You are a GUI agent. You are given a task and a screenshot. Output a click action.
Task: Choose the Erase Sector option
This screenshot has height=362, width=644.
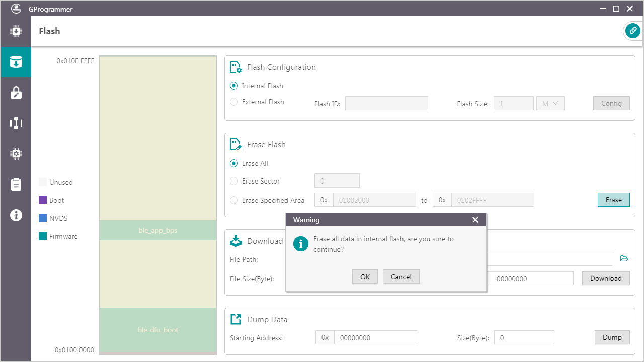tap(234, 181)
